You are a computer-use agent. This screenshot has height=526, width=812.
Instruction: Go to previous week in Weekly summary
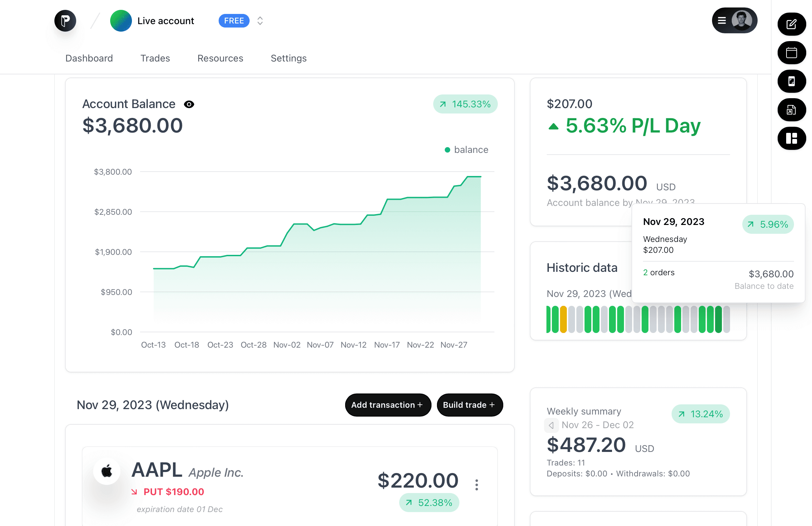(x=551, y=425)
